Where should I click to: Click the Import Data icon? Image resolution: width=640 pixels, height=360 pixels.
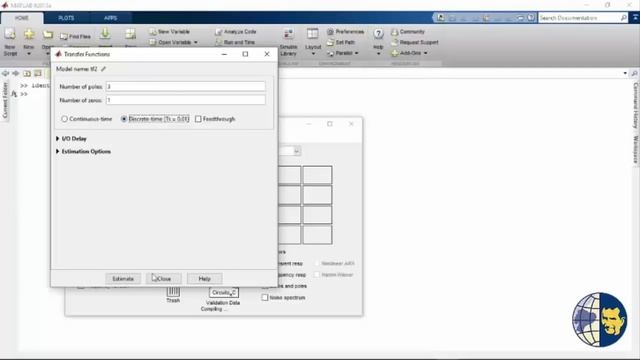[x=105, y=34]
